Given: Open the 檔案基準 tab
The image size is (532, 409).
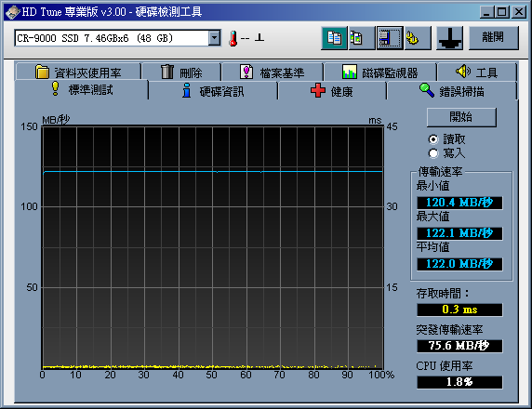Looking at the screenshot, I should [273, 73].
